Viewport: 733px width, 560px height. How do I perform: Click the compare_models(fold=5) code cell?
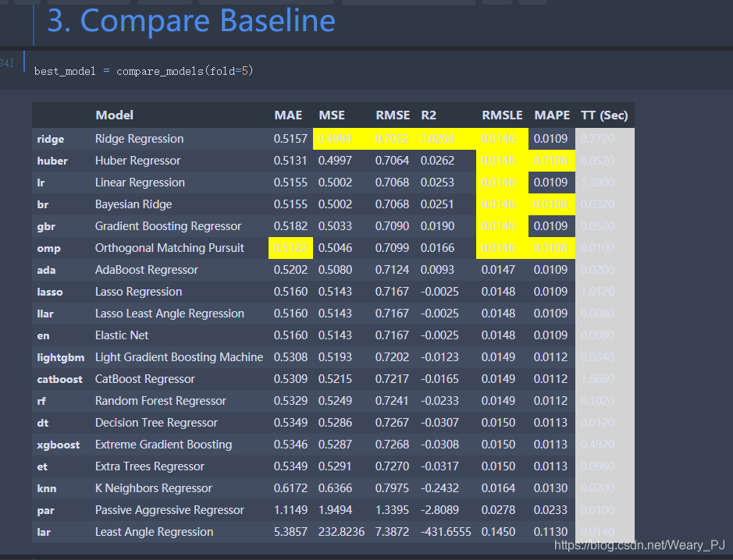144,71
